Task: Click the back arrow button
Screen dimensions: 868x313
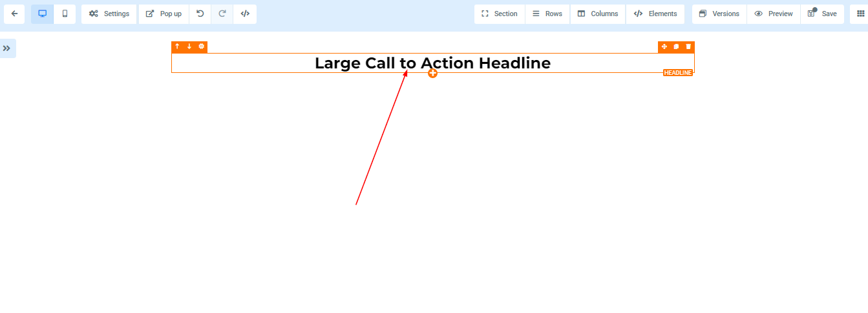Action: (14, 14)
